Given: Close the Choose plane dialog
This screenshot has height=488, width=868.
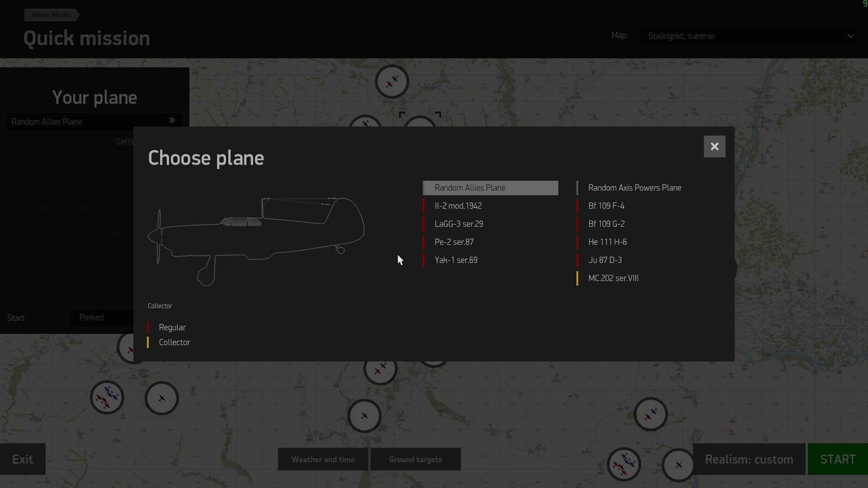Looking at the screenshot, I should point(714,146).
